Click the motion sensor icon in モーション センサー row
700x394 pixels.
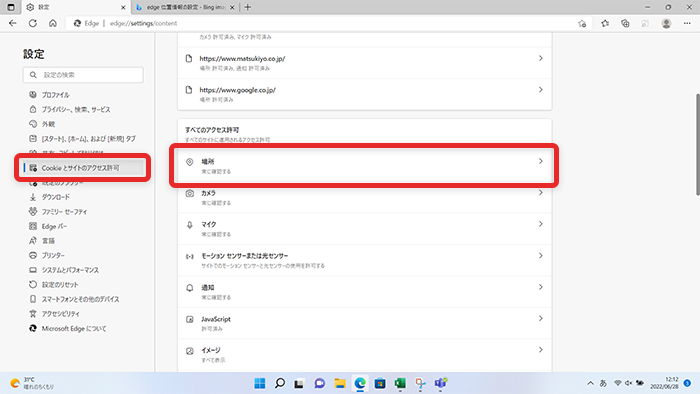pos(190,256)
